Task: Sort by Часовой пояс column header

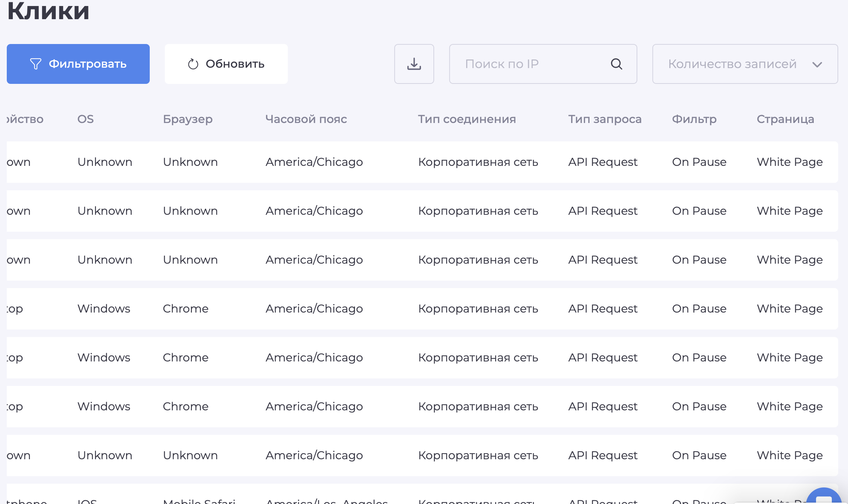Action: click(x=306, y=119)
